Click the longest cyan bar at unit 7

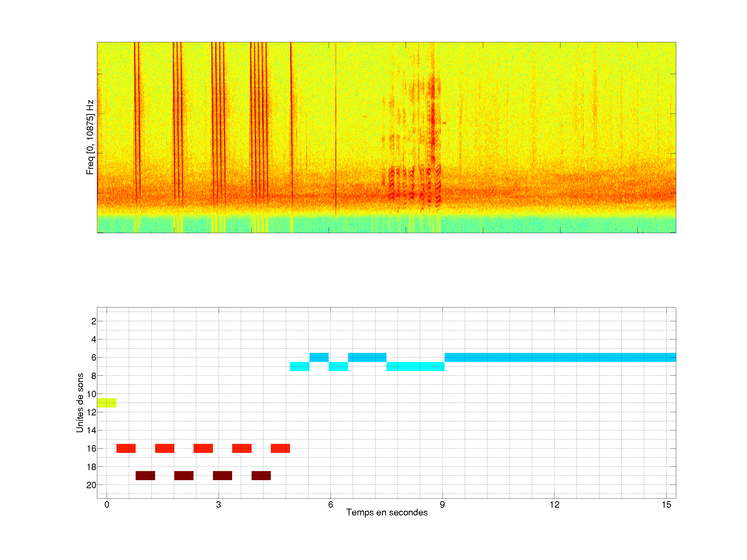pyautogui.click(x=415, y=366)
